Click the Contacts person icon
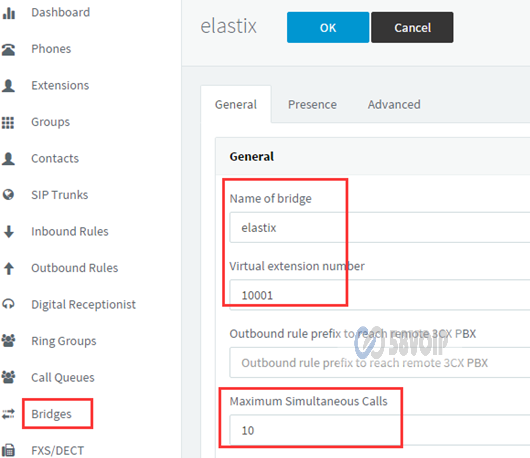 (x=8, y=159)
